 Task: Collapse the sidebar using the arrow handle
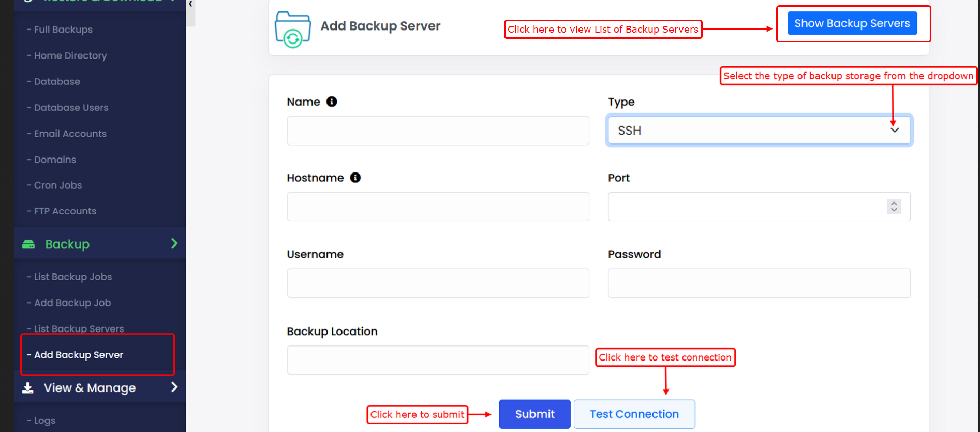click(190, 4)
